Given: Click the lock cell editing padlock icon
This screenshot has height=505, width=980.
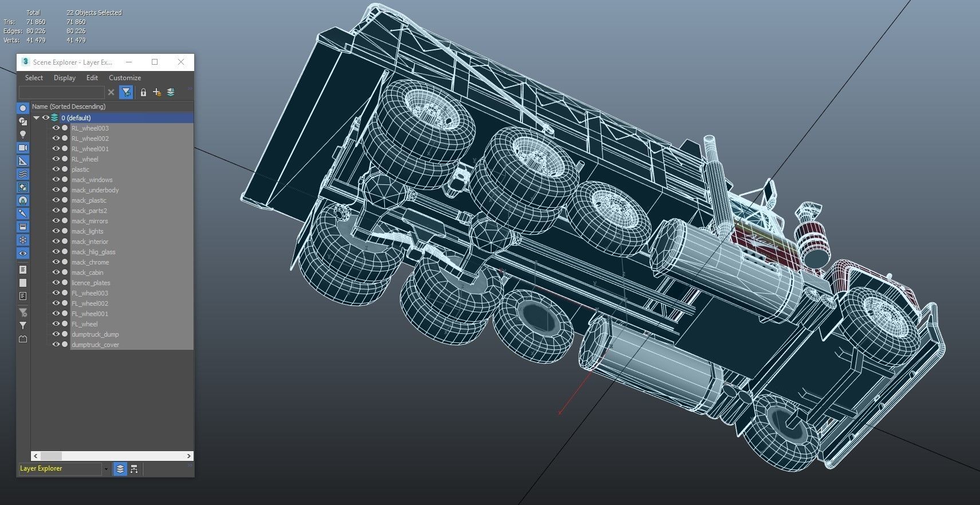Looking at the screenshot, I should coord(143,92).
